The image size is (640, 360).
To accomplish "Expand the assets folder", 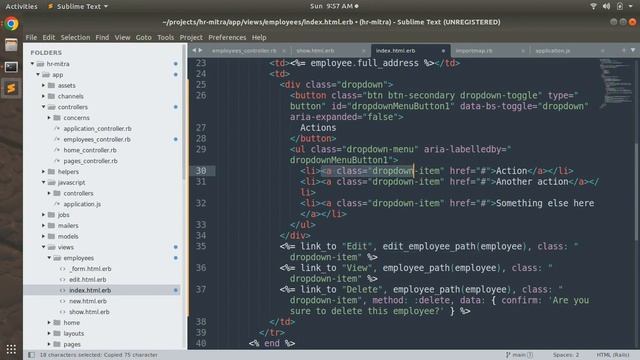I will click(43, 85).
